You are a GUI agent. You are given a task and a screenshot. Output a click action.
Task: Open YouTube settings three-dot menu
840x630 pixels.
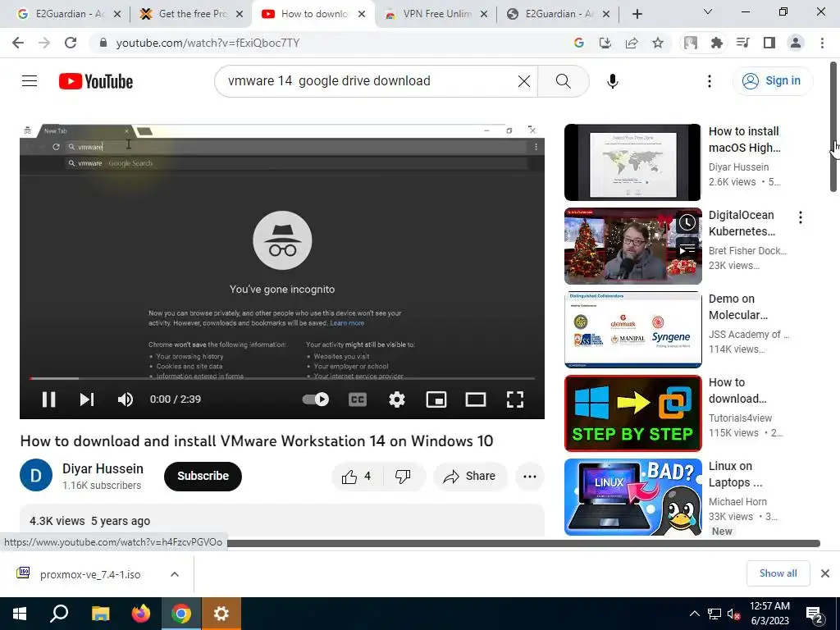tap(710, 81)
